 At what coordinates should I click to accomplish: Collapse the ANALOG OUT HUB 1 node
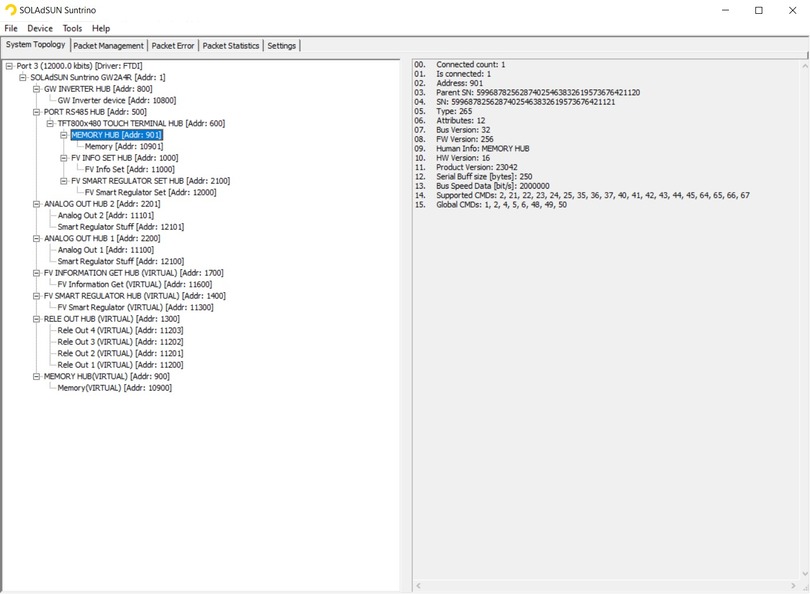(36, 239)
